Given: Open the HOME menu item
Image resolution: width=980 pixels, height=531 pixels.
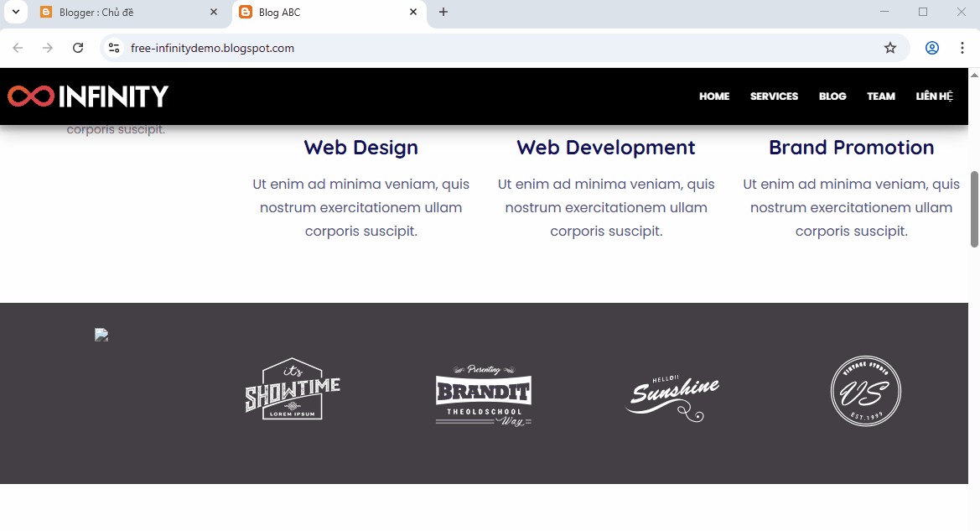Looking at the screenshot, I should coord(714,96).
